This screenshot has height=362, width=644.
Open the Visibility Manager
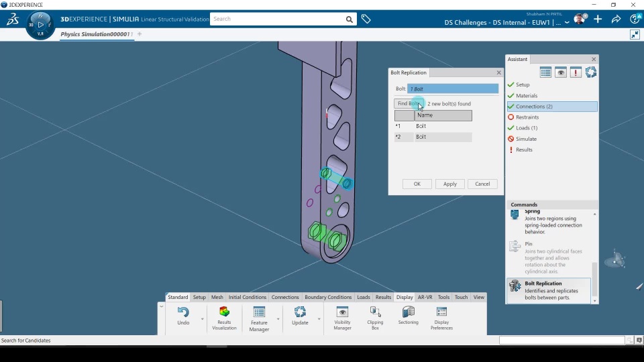tap(343, 318)
